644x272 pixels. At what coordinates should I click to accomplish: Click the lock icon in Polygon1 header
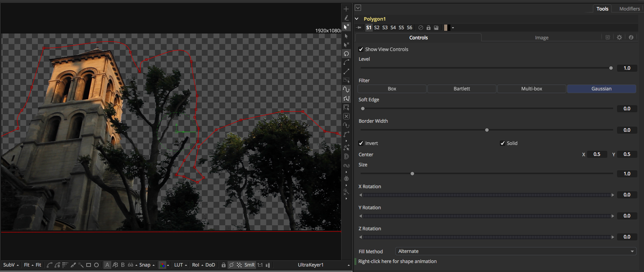coord(429,28)
